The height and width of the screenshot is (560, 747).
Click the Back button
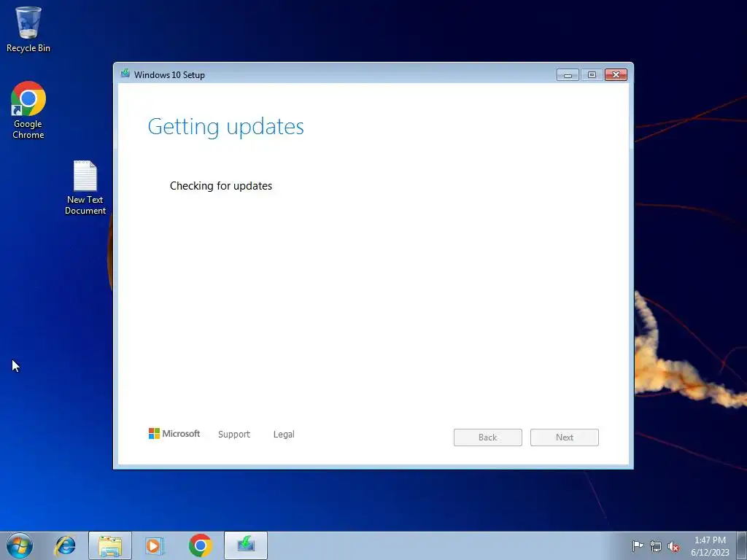pyautogui.click(x=488, y=437)
